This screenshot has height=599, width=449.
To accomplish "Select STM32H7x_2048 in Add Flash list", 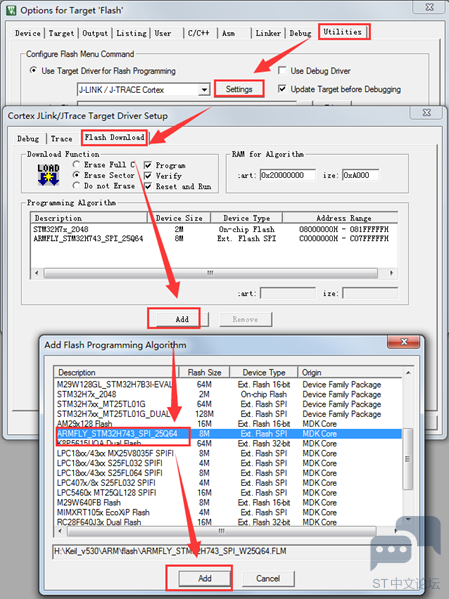I will click(x=228, y=394).
